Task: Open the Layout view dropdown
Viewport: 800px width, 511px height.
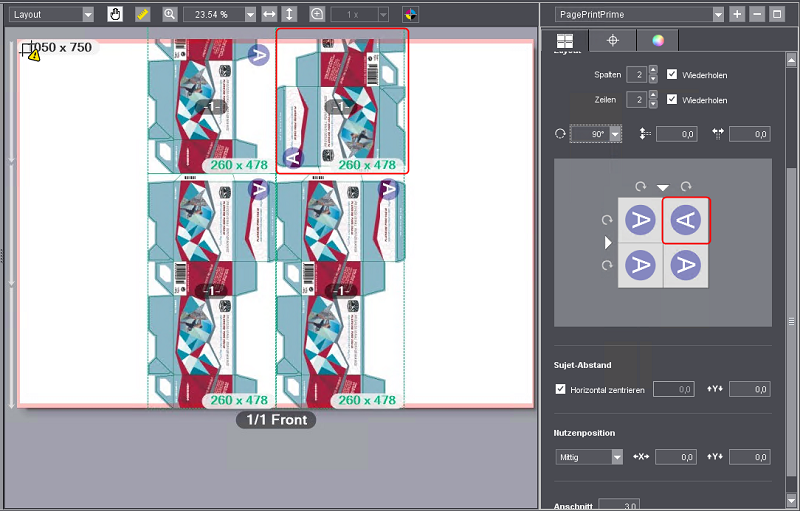Action: pyautogui.click(x=88, y=15)
